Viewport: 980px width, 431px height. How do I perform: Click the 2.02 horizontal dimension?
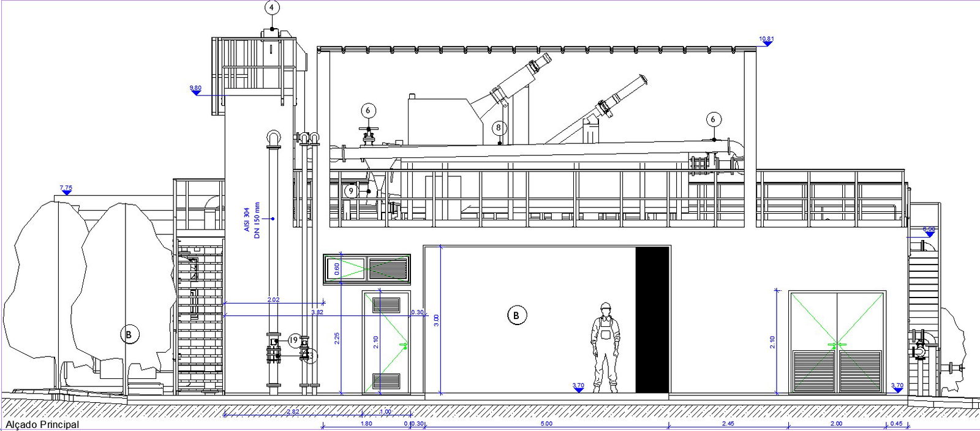click(273, 300)
